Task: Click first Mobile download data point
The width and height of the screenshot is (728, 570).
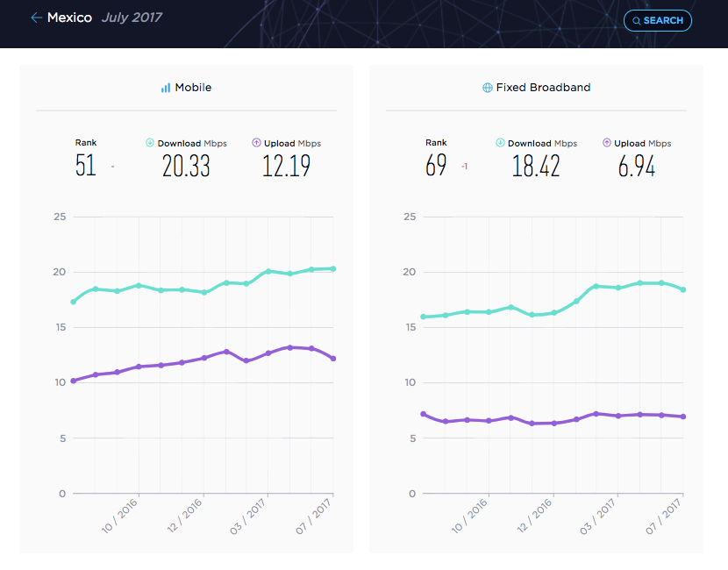Action: pos(74,302)
